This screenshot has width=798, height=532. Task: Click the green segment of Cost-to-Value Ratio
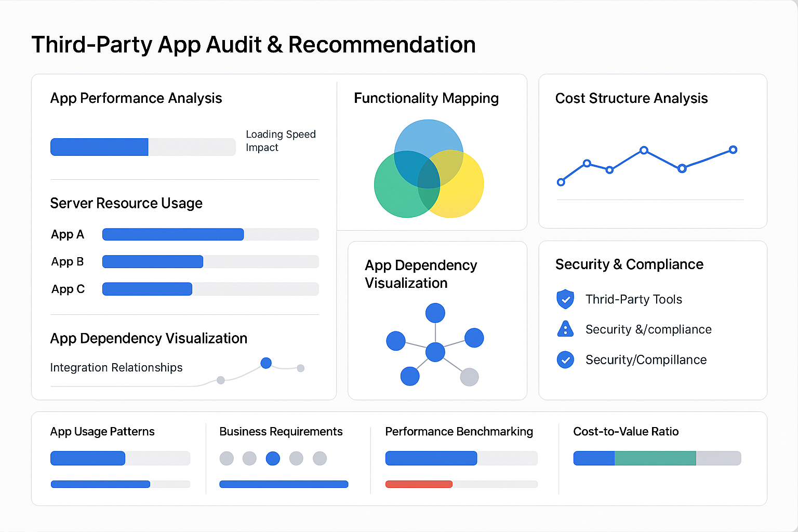click(655, 458)
